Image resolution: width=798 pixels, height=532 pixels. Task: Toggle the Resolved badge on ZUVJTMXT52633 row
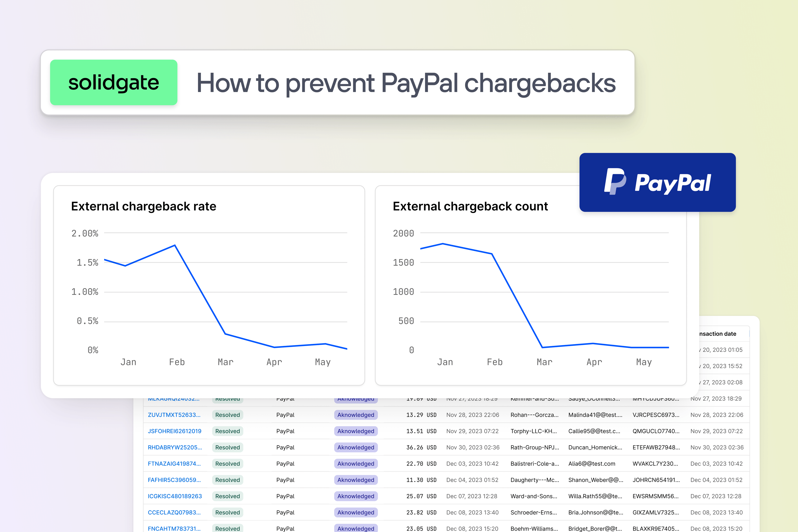227,415
